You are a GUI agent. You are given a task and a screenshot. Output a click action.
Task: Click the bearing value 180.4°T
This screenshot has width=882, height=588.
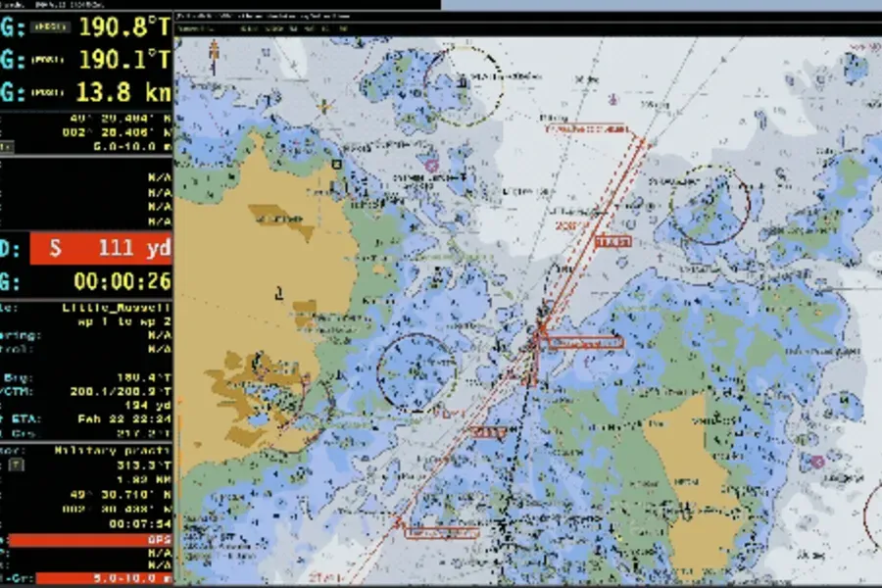click(143, 377)
